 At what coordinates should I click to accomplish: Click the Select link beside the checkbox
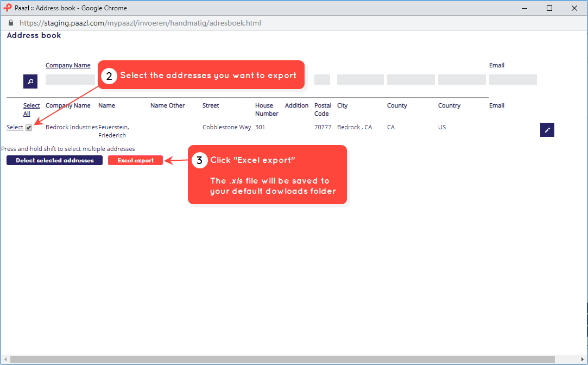tap(15, 127)
